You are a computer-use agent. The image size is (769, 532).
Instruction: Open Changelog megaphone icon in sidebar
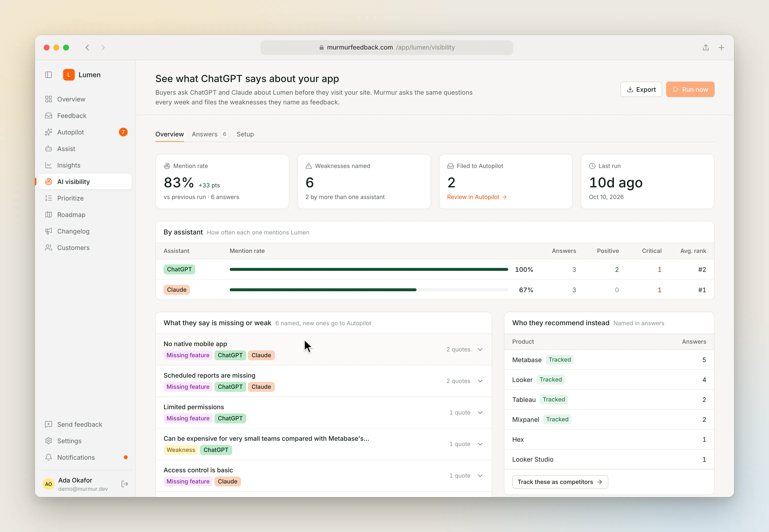pyautogui.click(x=49, y=231)
